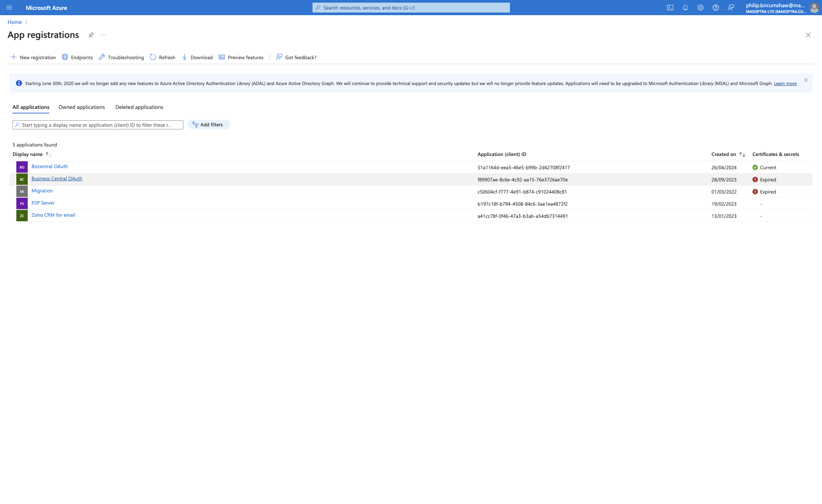Viewport: 822px width, 504px height.
Task: Click the BO purple app icon
Action: (x=22, y=167)
